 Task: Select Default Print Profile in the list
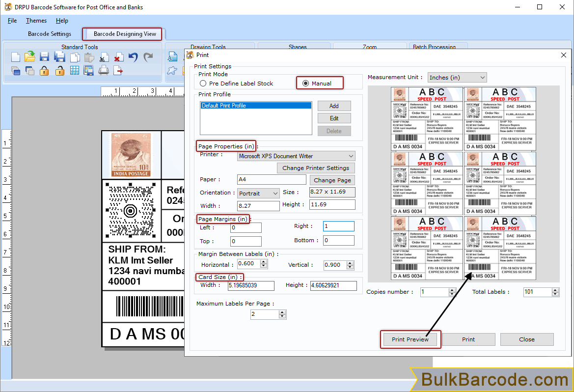(x=256, y=106)
